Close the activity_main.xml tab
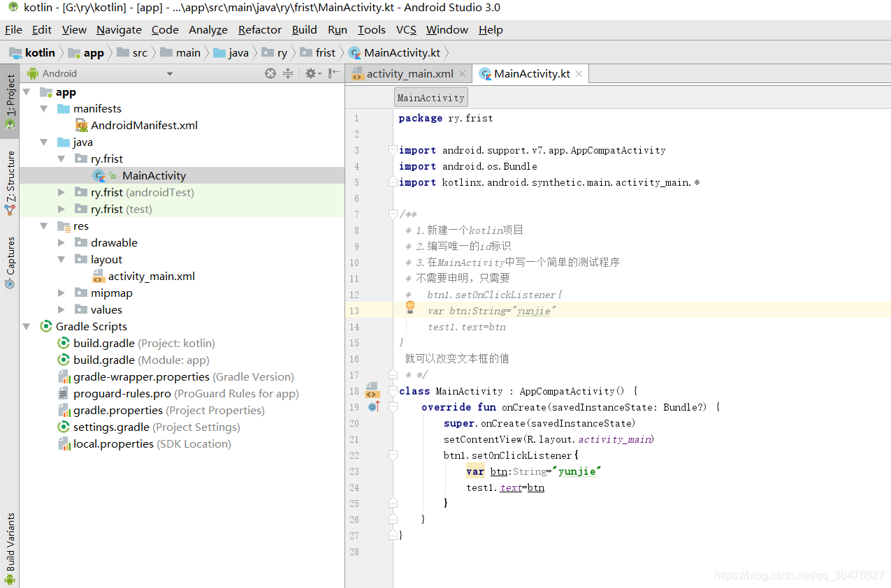Screen dimensions: 891x588 click(464, 74)
